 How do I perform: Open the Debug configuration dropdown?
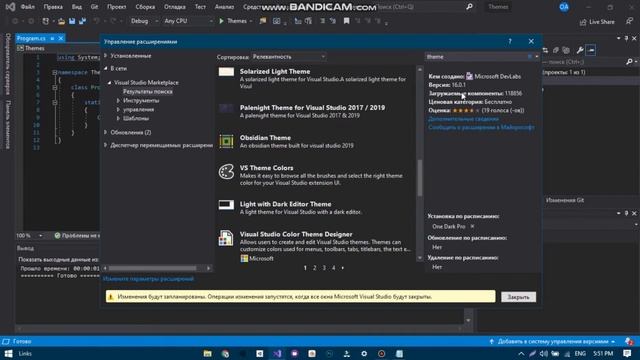pyautogui.click(x=144, y=21)
